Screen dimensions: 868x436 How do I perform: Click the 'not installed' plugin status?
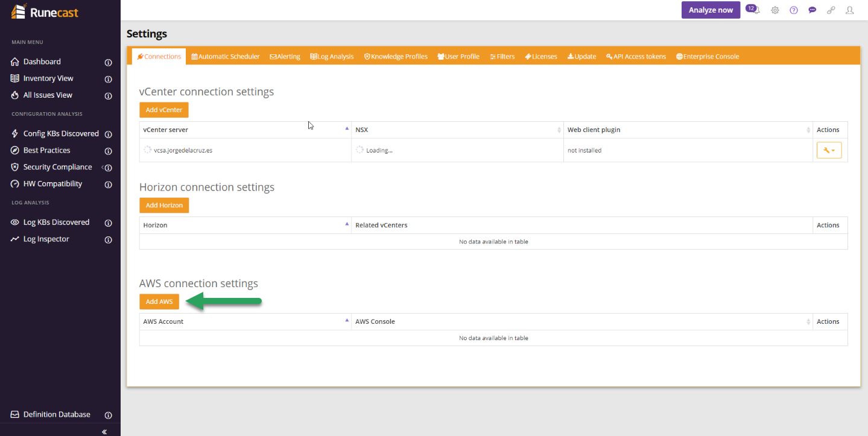click(584, 150)
